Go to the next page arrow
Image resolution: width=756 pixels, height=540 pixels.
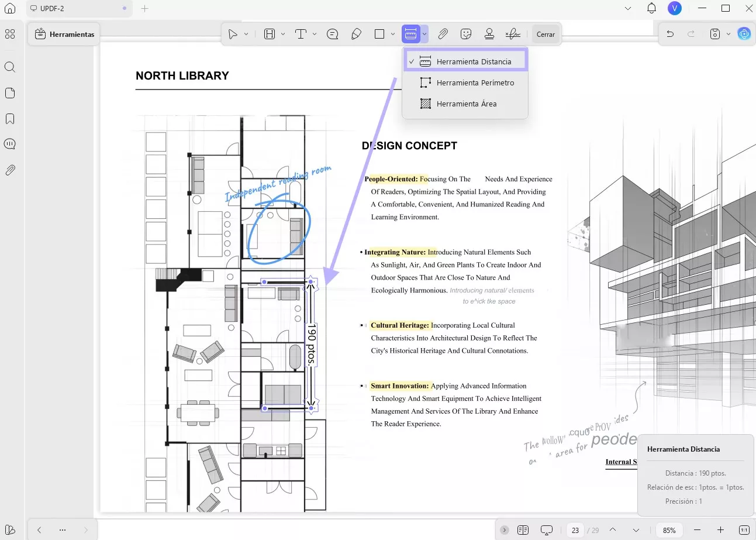(636, 530)
